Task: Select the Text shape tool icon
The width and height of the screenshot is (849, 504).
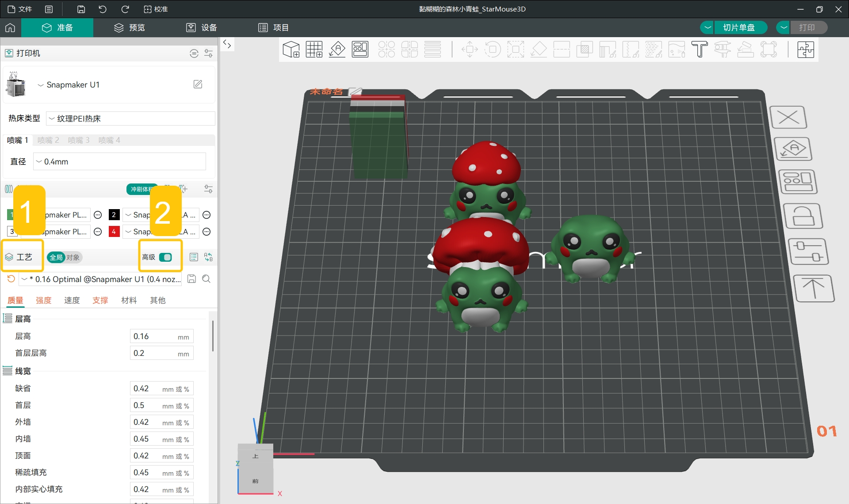Action: (x=700, y=49)
